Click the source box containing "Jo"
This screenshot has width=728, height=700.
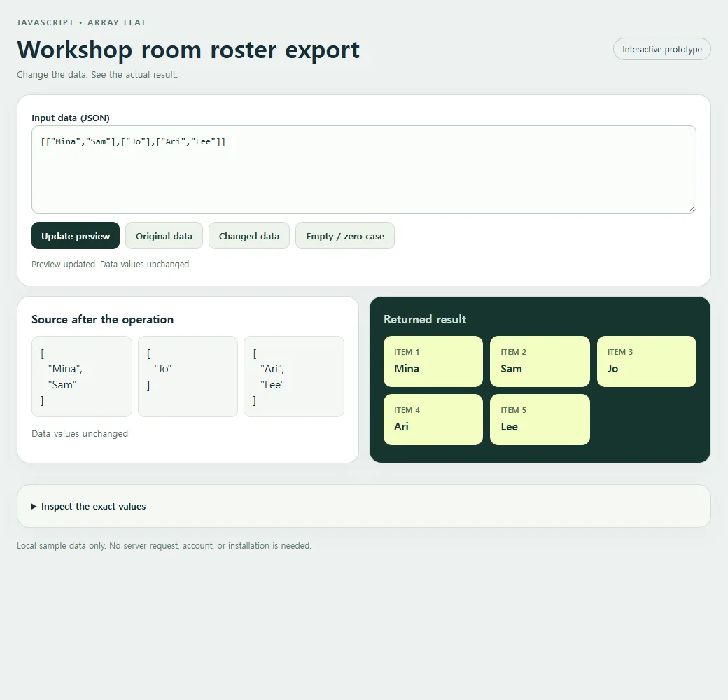coord(188,377)
